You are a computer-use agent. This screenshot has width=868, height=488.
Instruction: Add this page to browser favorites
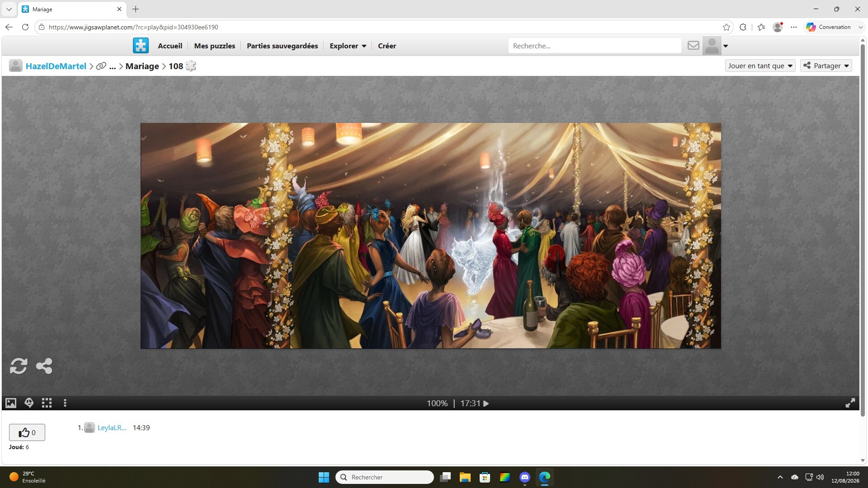(726, 27)
